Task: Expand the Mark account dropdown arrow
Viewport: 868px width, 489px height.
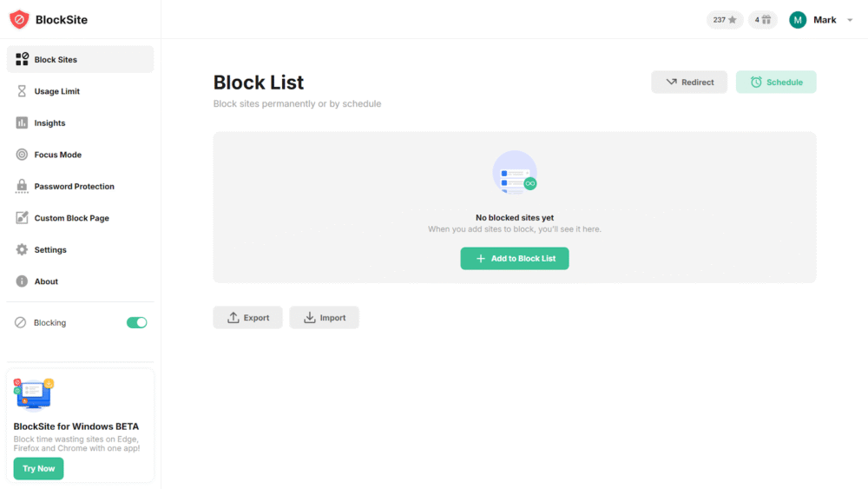Action: [850, 20]
